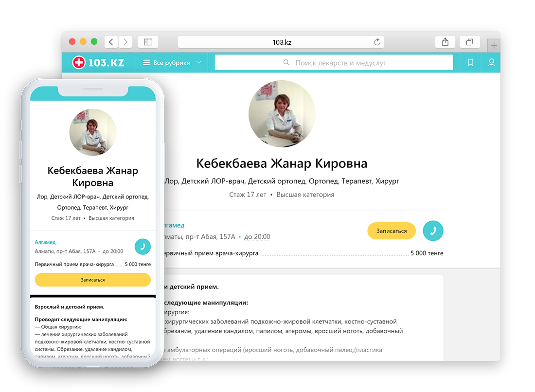Open the Safari share icon
Viewport: 535px width, 392px height.
click(445, 42)
